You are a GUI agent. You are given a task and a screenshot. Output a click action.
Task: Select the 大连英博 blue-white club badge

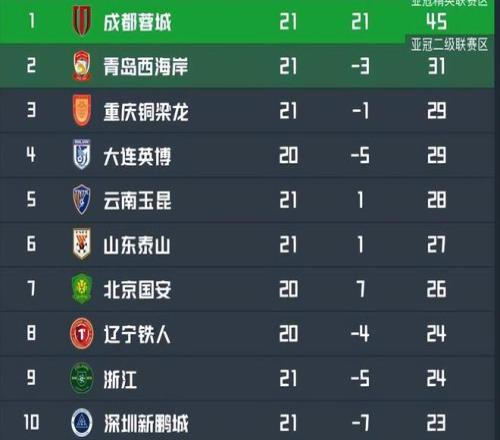click(82, 154)
